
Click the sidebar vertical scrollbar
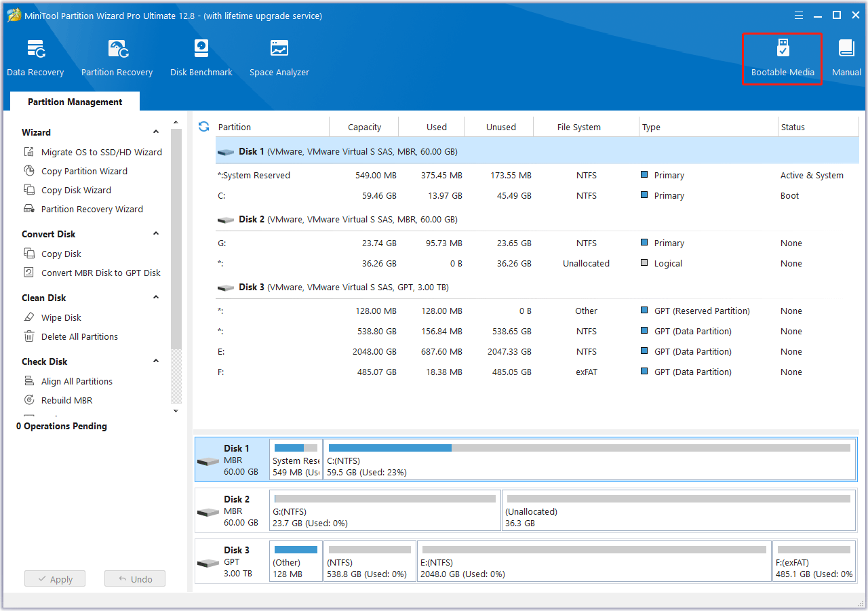click(176, 239)
